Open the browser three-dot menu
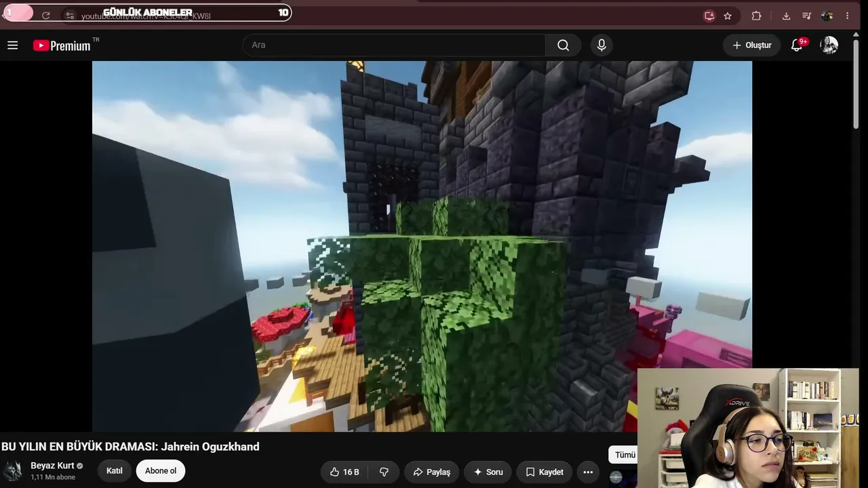The image size is (868, 488). [847, 16]
